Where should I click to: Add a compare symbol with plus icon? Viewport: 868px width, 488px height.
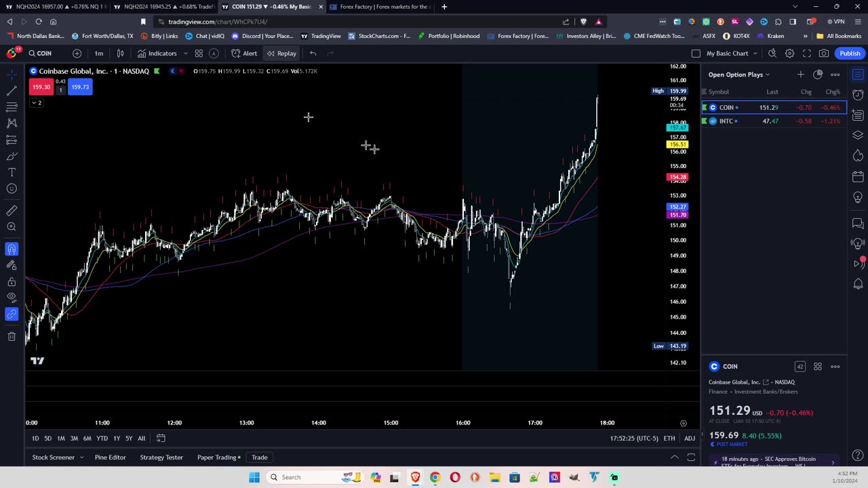pos(77,54)
